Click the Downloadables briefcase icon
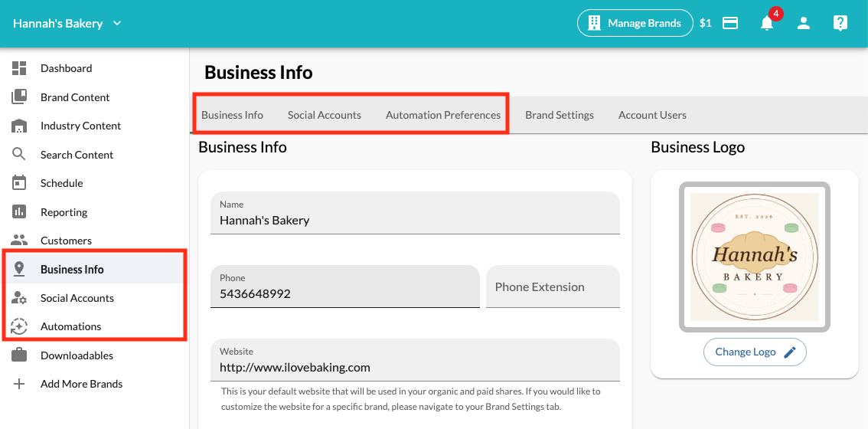The height and width of the screenshot is (429, 868). pos(19,355)
